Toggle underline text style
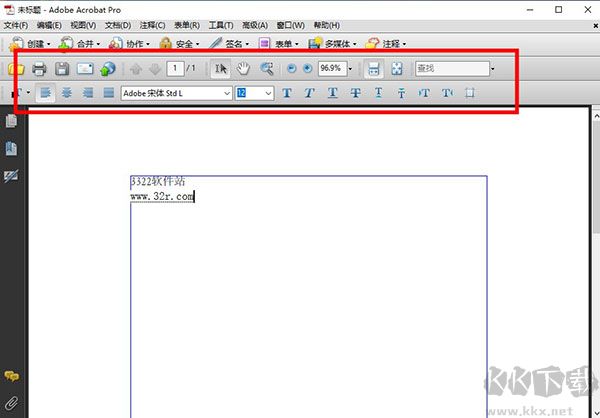The width and height of the screenshot is (600, 418). 333,93
